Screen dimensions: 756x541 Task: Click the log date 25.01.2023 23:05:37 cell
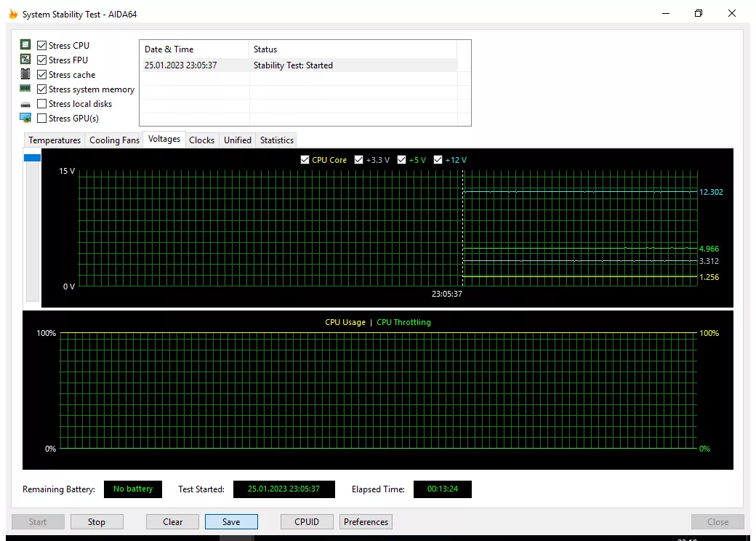181,65
